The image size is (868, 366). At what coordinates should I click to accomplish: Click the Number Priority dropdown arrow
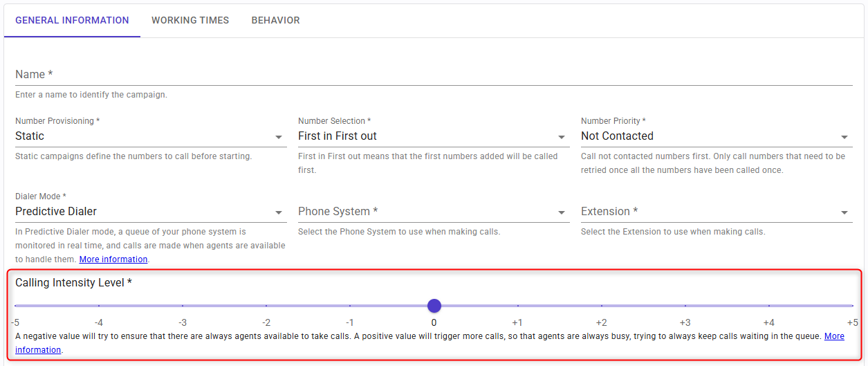(844, 137)
